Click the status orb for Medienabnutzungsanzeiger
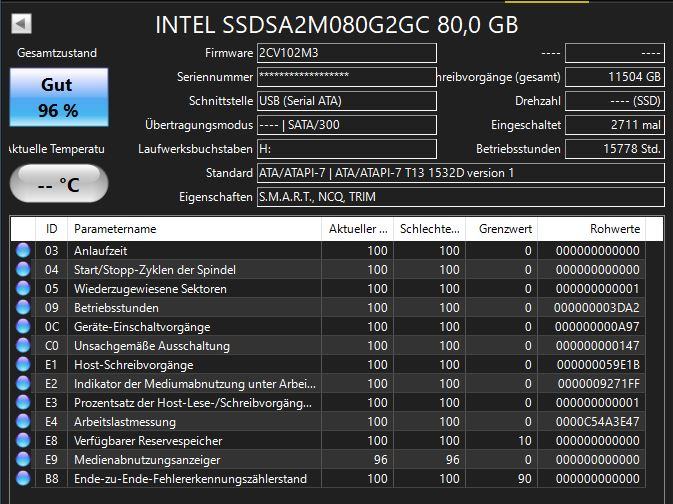This screenshot has width=673, height=504. pos(23,459)
